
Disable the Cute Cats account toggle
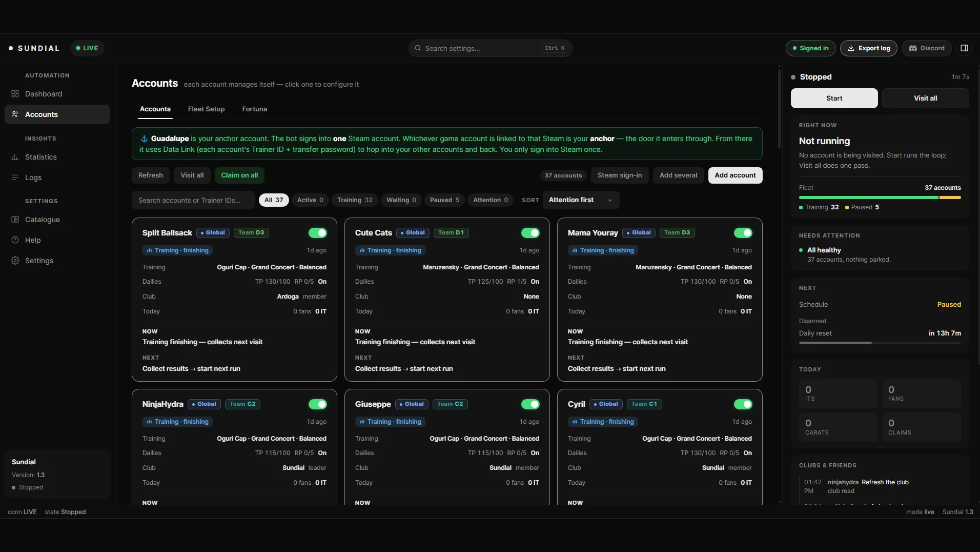(530, 233)
